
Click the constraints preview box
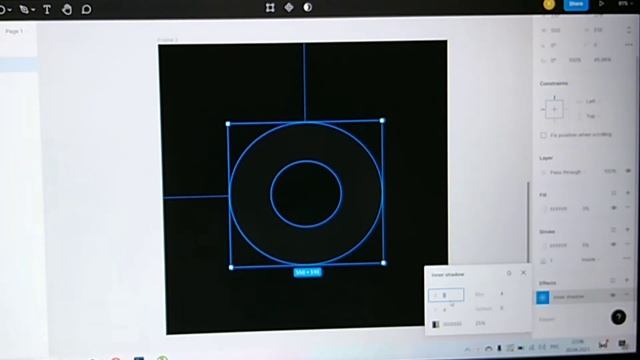coord(554,109)
